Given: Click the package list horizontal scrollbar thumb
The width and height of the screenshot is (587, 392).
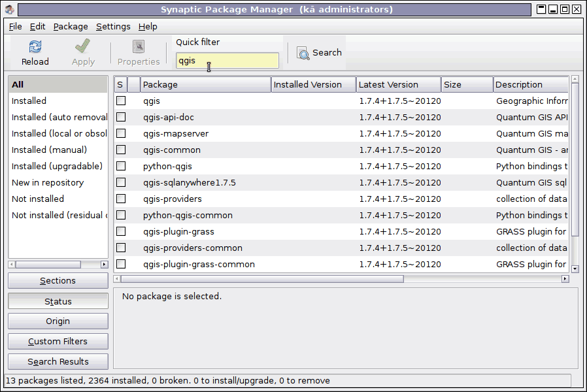Looking at the screenshot, I should click(x=262, y=279).
